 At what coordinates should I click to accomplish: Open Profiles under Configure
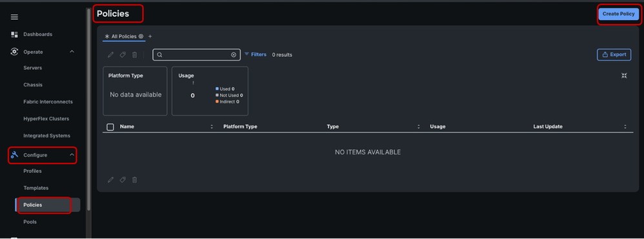coord(32,171)
